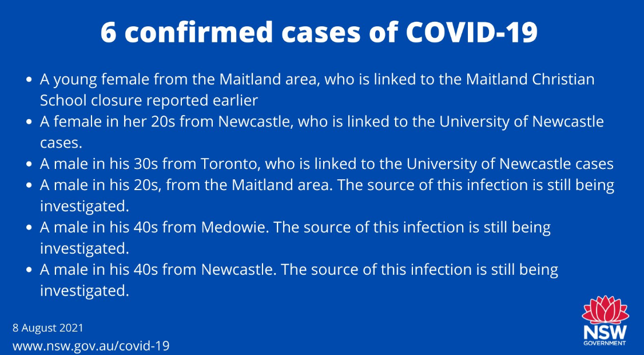Viewport: 644px width, 355px height.
Task: Click the bullet dot beside the Medowie case
Action: point(30,228)
